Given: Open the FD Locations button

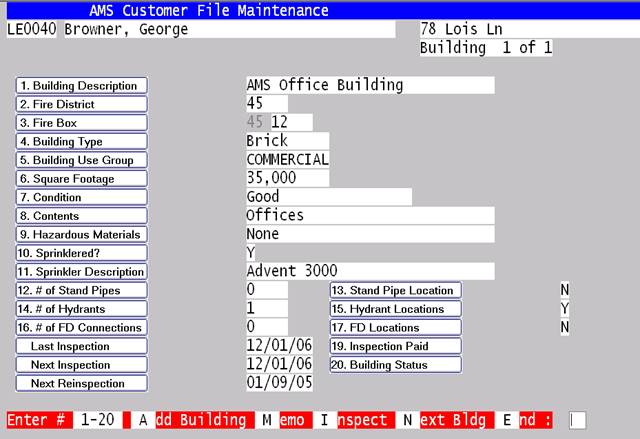Looking at the screenshot, I should [394, 328].
